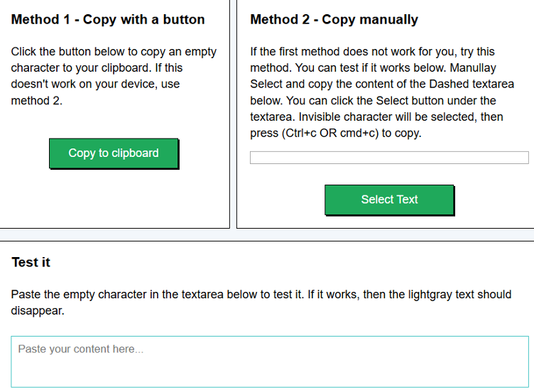Focus the empty invisible-character field in Method 2
The image size is (534, 392).
[389, 158]
